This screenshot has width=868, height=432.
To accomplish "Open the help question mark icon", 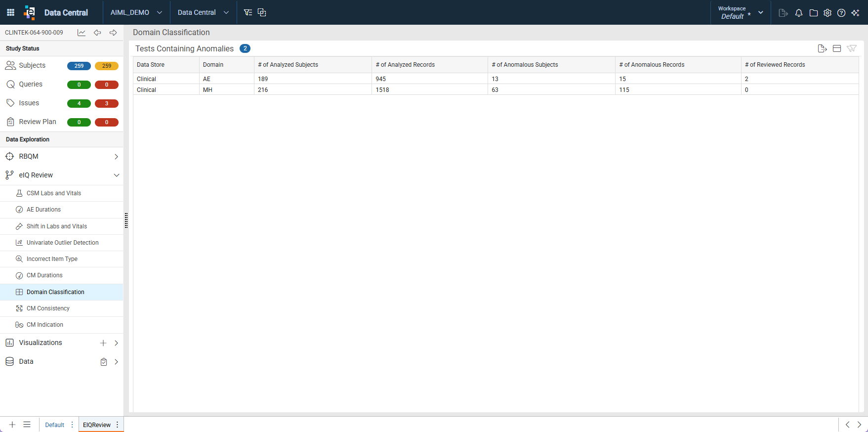I will 841,13.
